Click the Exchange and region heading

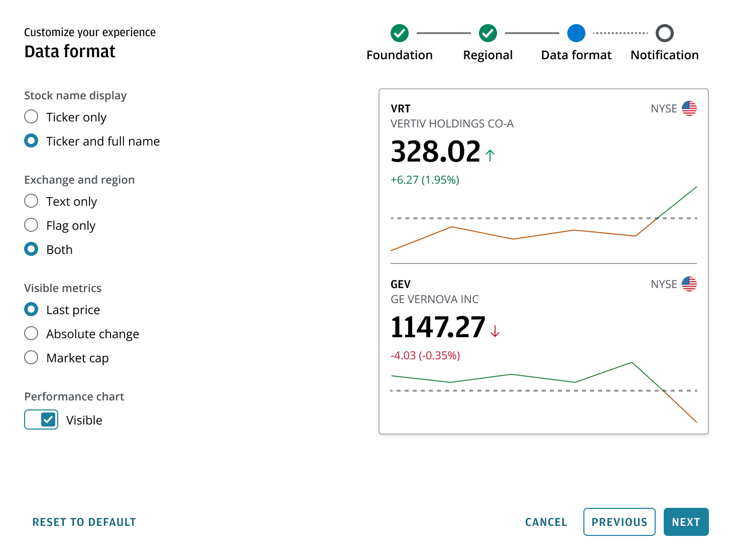[79, 180]
